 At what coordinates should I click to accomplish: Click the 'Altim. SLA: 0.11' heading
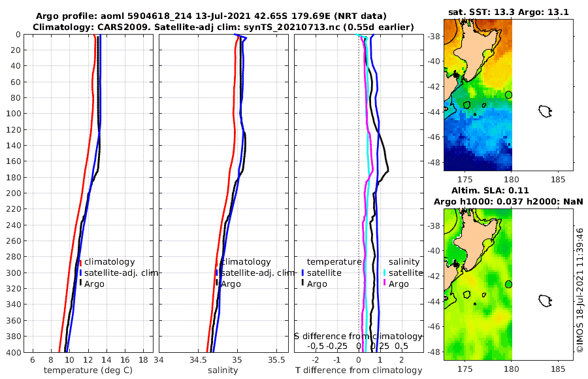(490, 190)
